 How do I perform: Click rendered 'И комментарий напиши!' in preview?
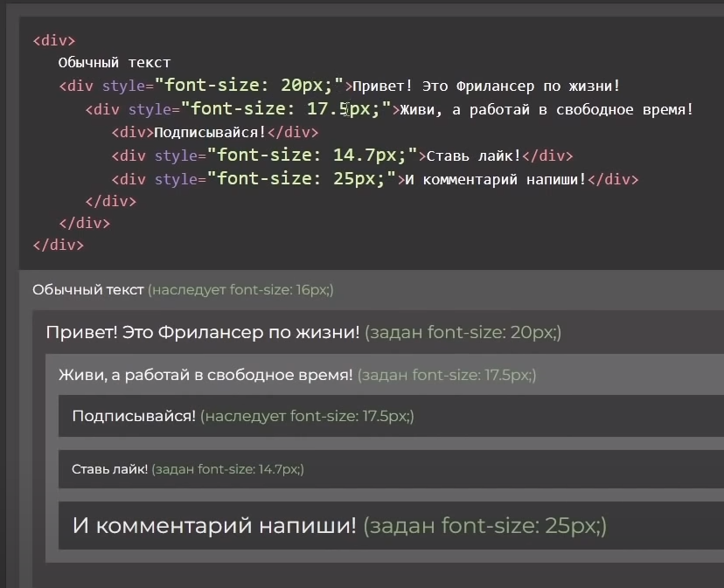(215, 526)
